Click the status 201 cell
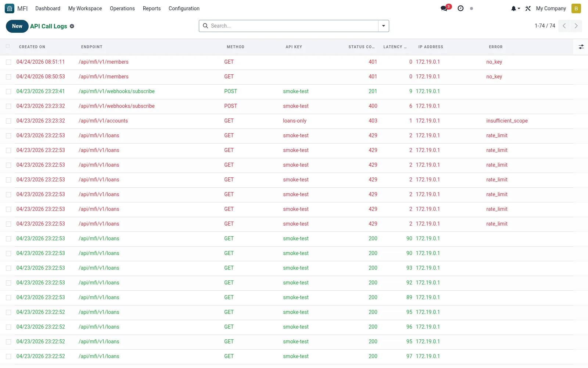Image resolution: width=588 pixels, height=368 pixels. (373, 91)
